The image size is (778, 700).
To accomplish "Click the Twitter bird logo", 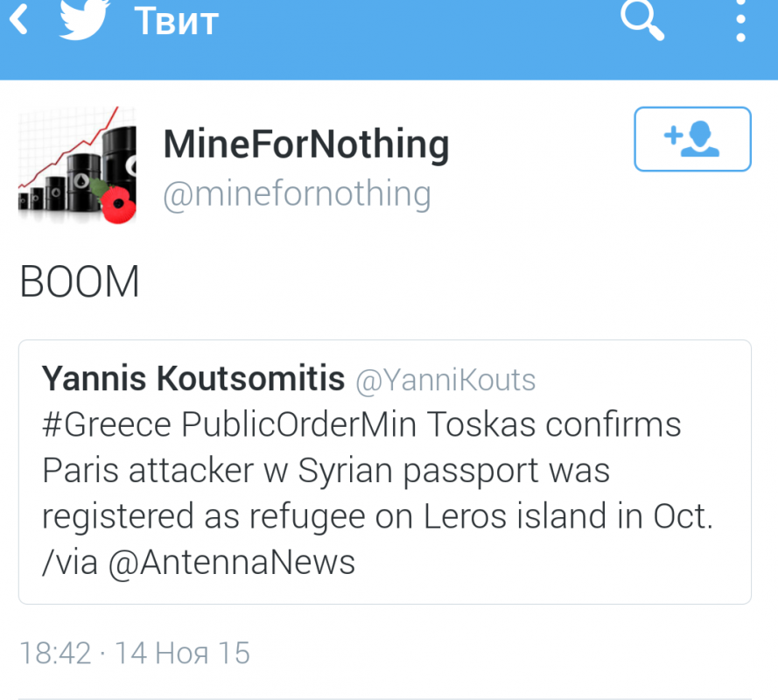I will (x=84, y=20).
